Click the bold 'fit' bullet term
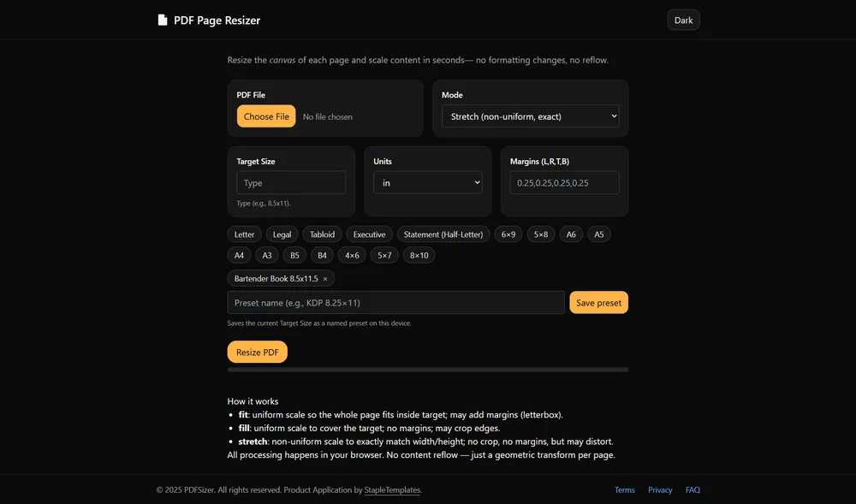The height and width of the screenshot is (504, 856). pyautogui.click(x=243, y=414)
